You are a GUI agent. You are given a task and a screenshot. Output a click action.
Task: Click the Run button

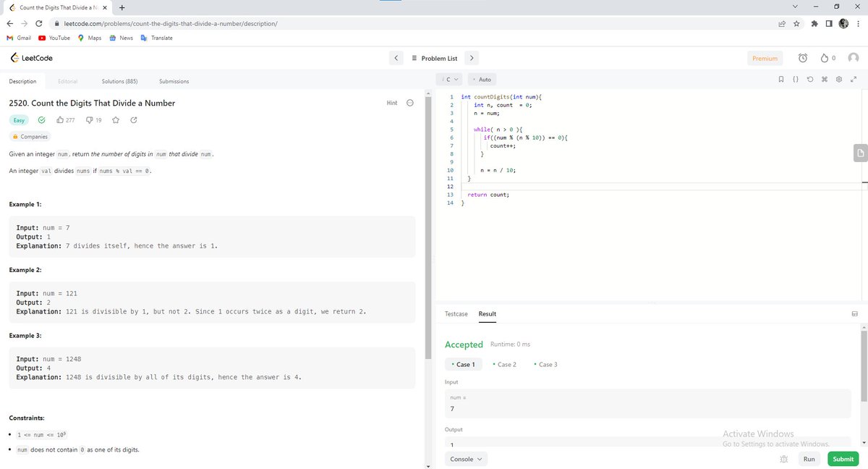tap(809, 459)
